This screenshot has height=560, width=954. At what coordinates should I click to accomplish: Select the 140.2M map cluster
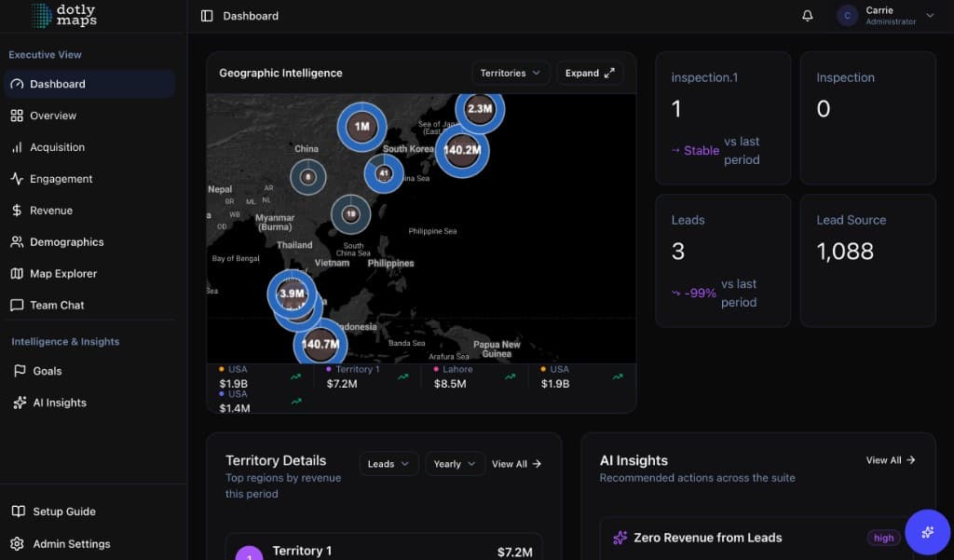pyautogui.click(x=462, y=150)
